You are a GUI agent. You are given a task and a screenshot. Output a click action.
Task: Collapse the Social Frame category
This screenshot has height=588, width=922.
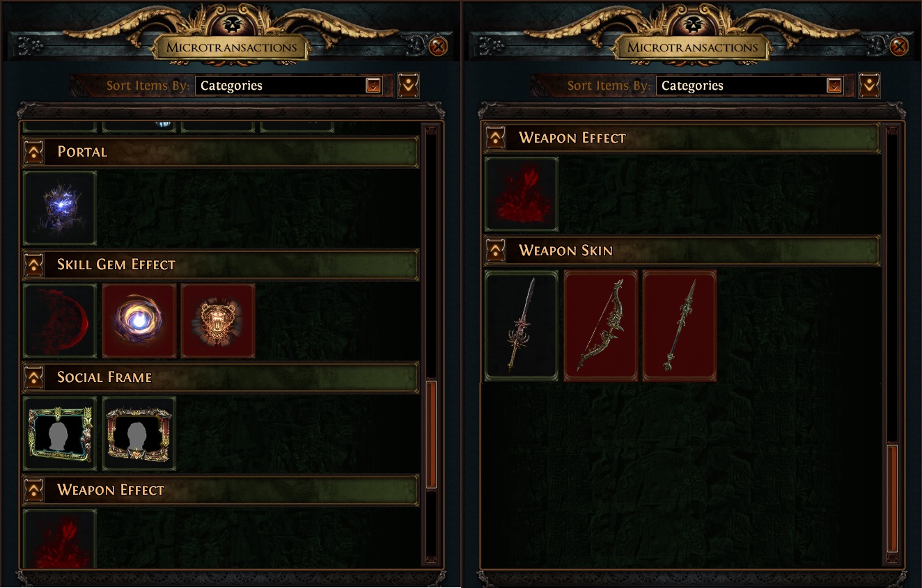point(33,378)
